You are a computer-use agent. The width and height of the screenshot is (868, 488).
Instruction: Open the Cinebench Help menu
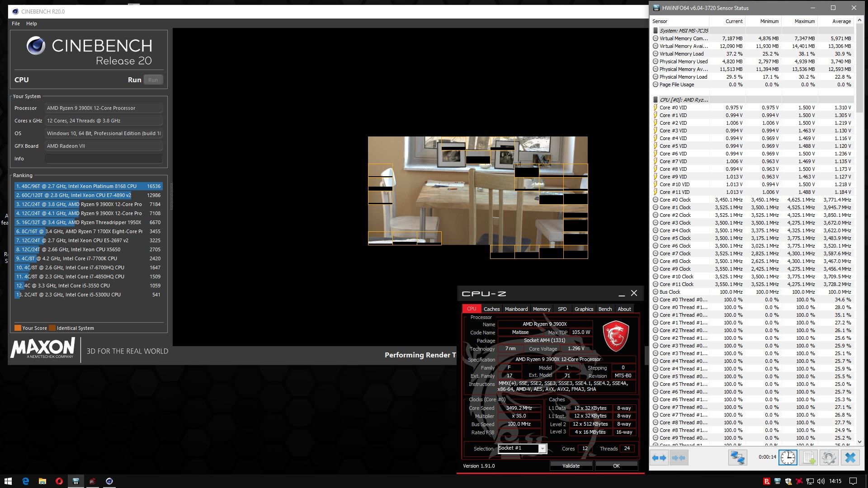click(32, 23)
